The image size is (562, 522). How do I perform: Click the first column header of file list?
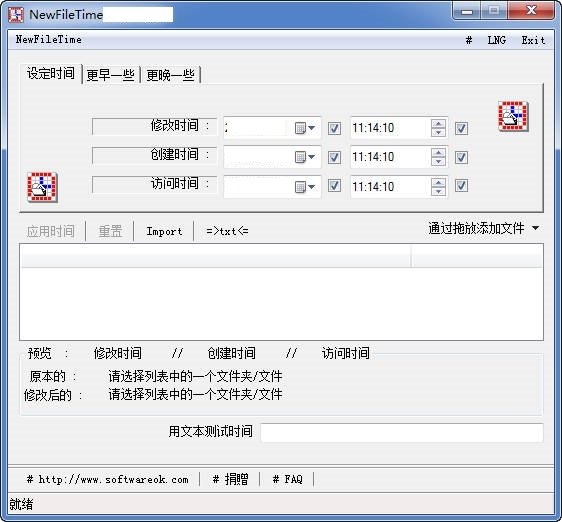pyautogui.click(x=216, y=256)
